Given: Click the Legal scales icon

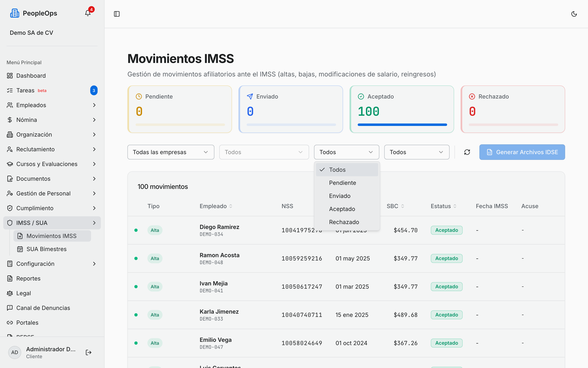Looking at the screenshot, I should (x=10, y=293).
